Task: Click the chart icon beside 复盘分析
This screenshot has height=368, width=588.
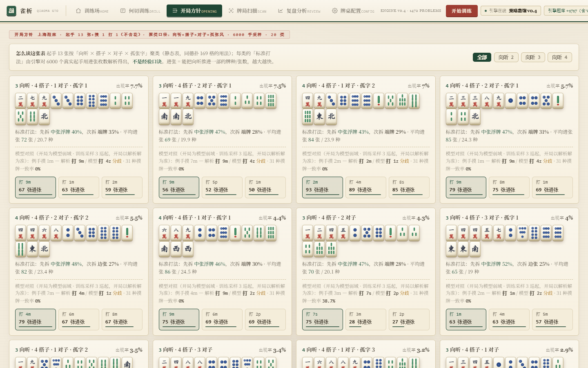Action: pyautogui.click(x=281, y=11)
